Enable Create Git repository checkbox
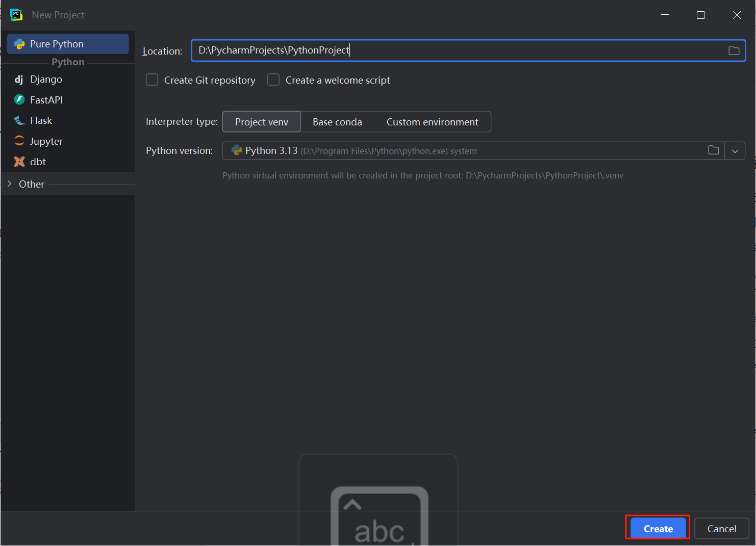Viewport: 756px width, 546px height. pos(152,80)
